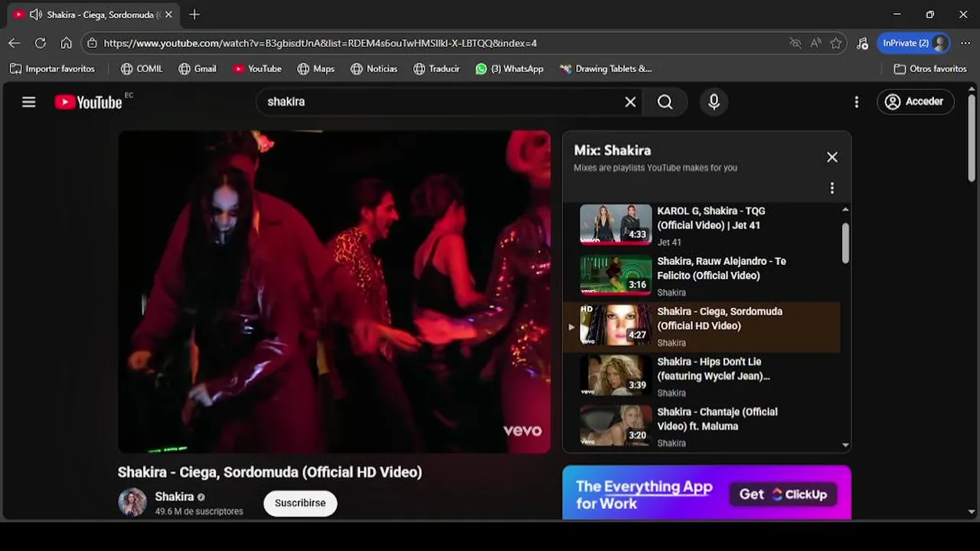Add this page to favorites star
The width and height of the screenshot is (980, 551).
836,43
